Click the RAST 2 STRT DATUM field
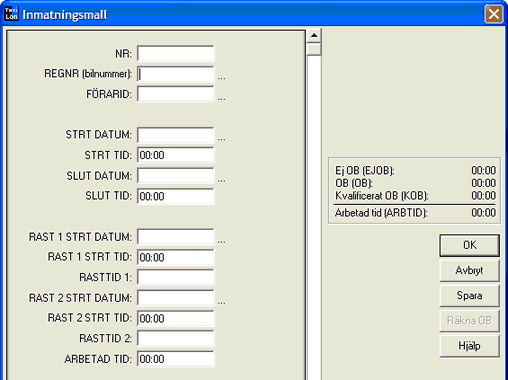This screenshot has height=380, width=508. tap(175, 298)
